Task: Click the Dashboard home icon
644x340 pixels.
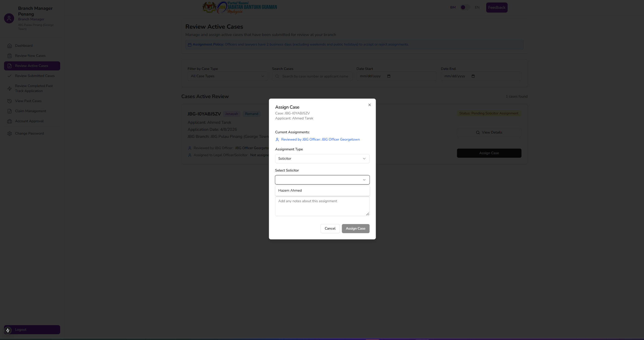Action: 10,46
